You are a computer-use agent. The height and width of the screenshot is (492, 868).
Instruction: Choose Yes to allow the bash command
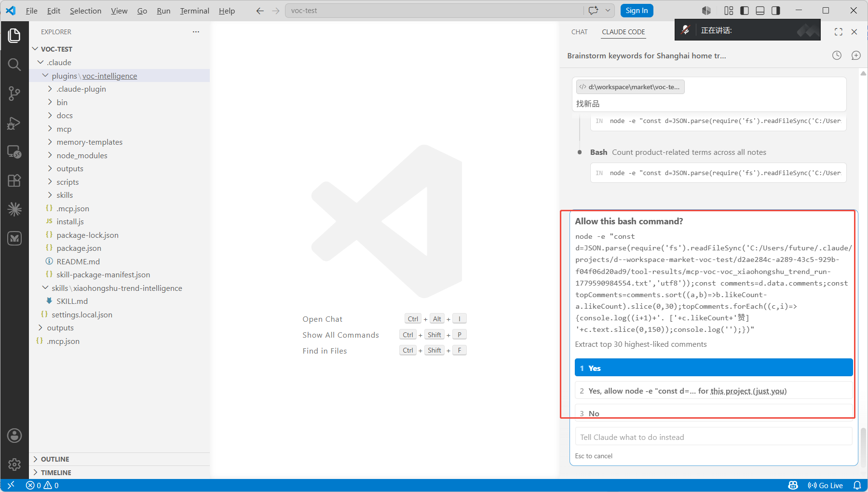714,368
